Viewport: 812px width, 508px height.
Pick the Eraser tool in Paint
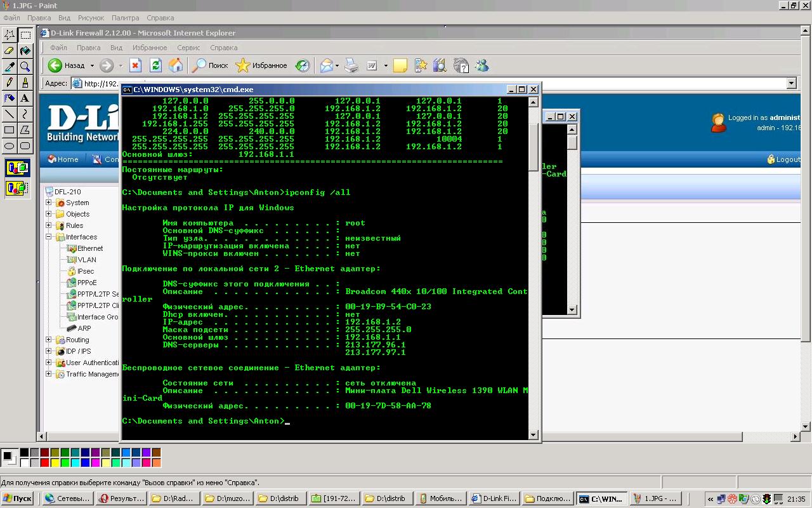point(10,51)
